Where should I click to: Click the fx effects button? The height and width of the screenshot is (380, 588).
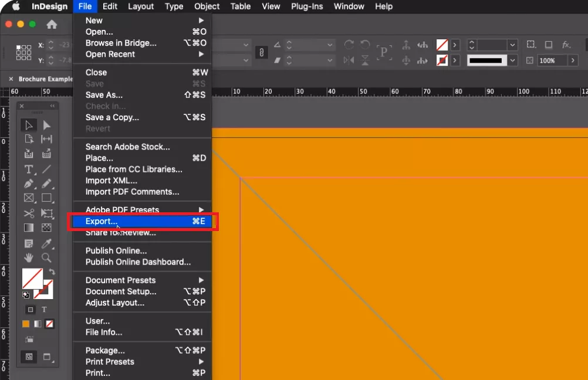point(566,45)
